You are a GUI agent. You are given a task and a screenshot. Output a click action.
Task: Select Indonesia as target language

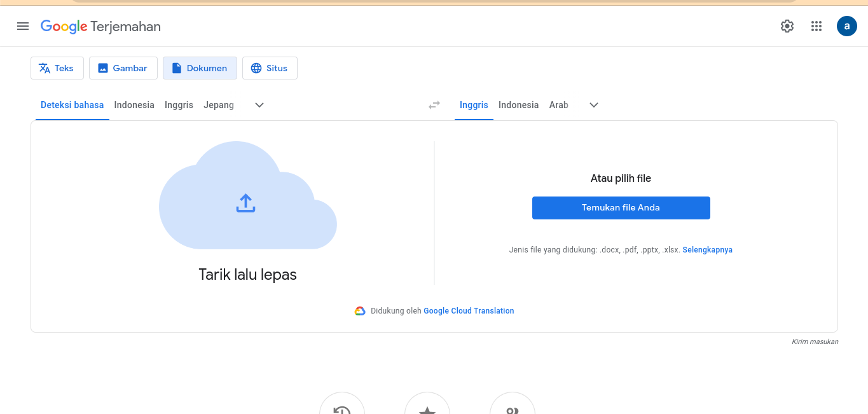pos(518,105)
